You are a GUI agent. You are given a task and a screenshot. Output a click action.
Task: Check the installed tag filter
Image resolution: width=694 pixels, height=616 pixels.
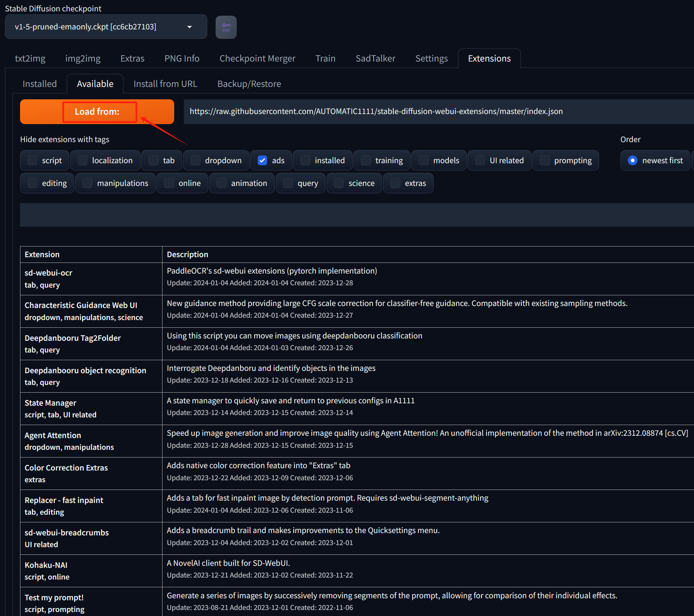coord(305,160)
